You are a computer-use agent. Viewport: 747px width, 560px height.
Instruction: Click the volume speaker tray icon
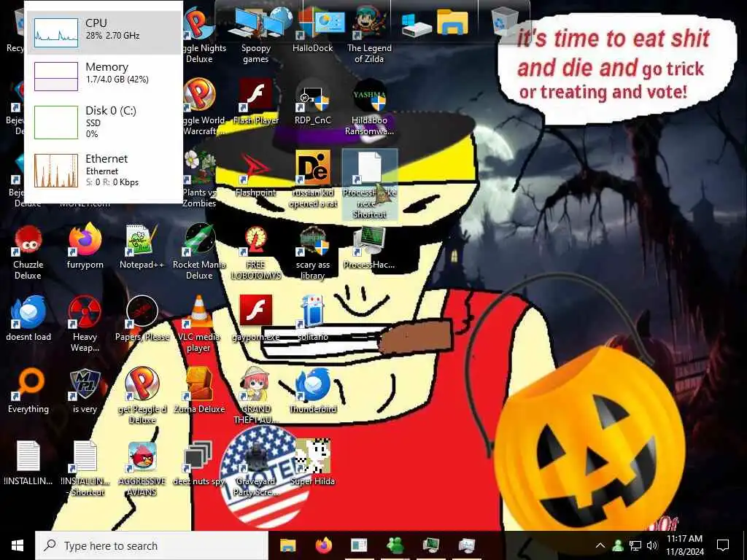(x=652, y=545)
